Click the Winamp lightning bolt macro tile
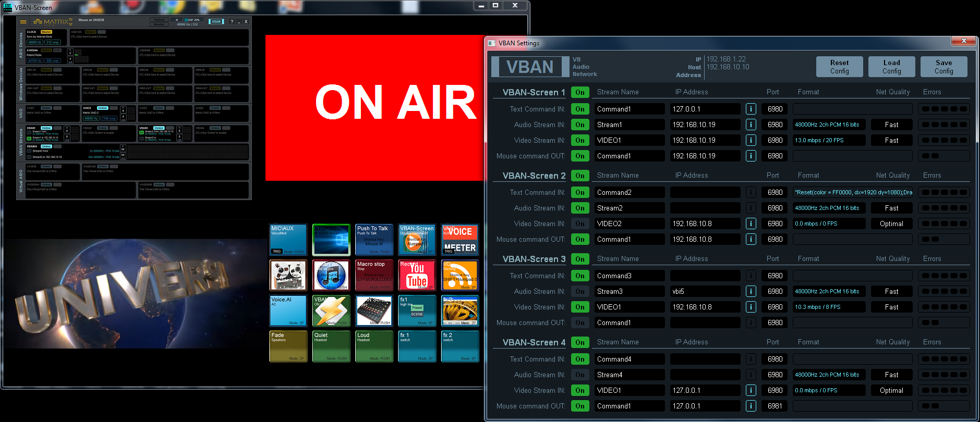This screenshot has height=422, width=980. pos(331,311)
